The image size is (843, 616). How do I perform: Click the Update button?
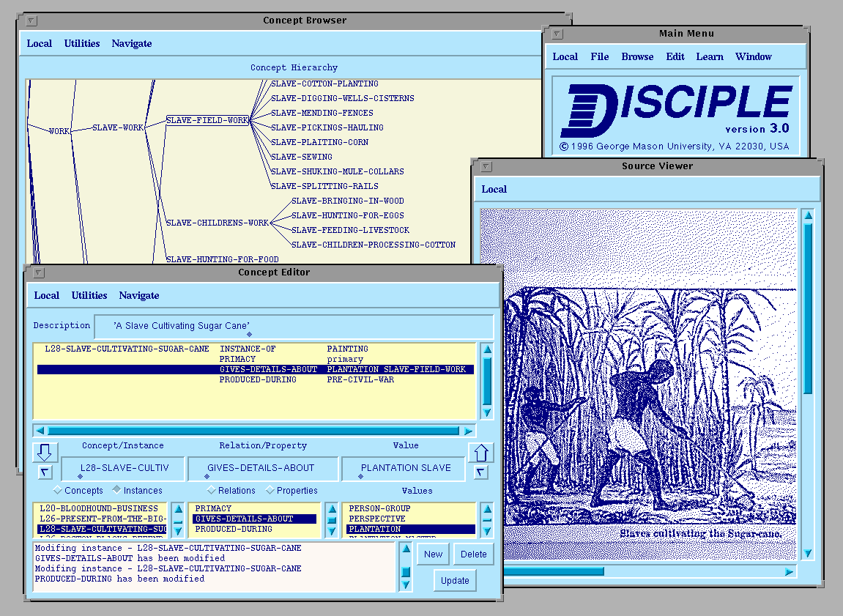(455, 580)
